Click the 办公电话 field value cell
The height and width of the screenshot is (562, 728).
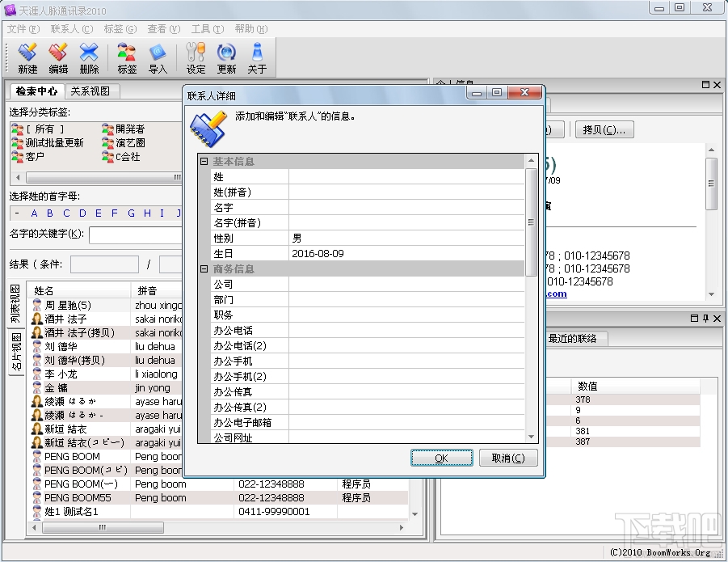[x=406, y=330]
